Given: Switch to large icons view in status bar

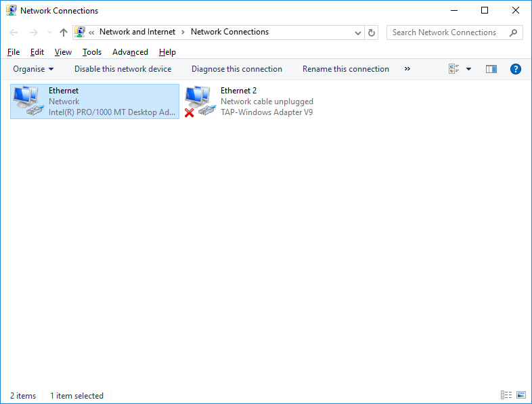Looking at the screenshot, I should pos(521,395).
